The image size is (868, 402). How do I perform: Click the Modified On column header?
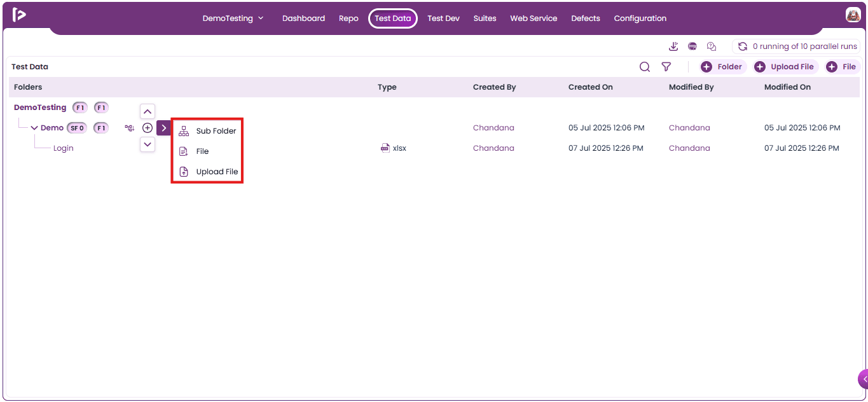click(x=787, y=87)
